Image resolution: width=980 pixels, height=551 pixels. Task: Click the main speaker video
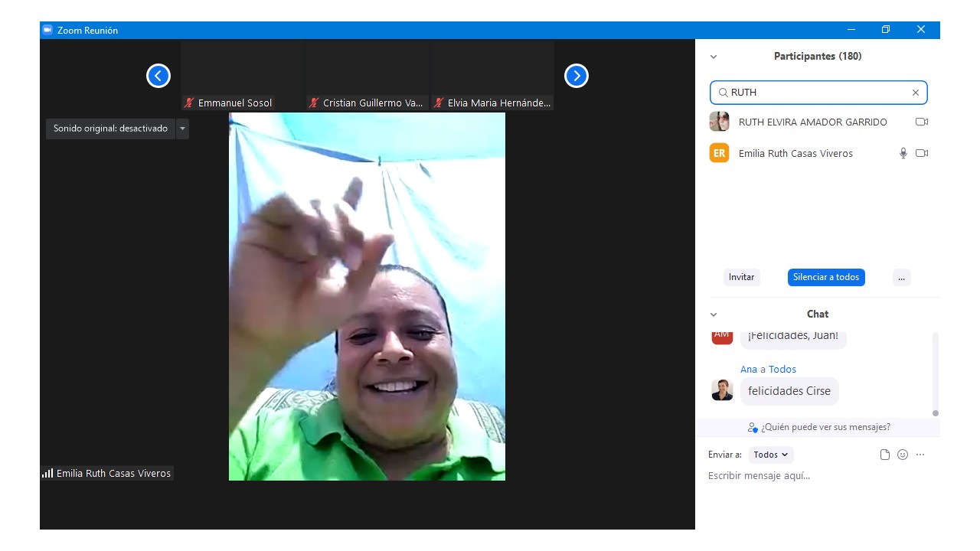[x=367, y=297]
